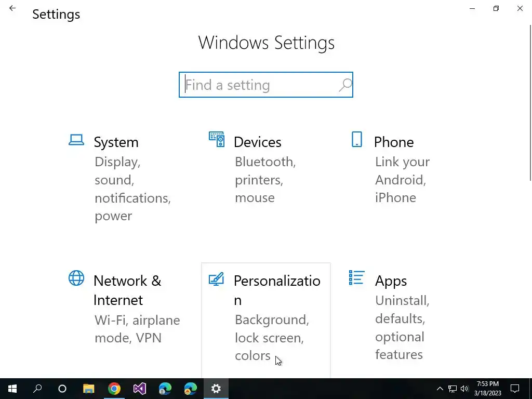Click the Devices keyboard and speaker icon
Screen dimensions: 532x399
pos(217,139)
